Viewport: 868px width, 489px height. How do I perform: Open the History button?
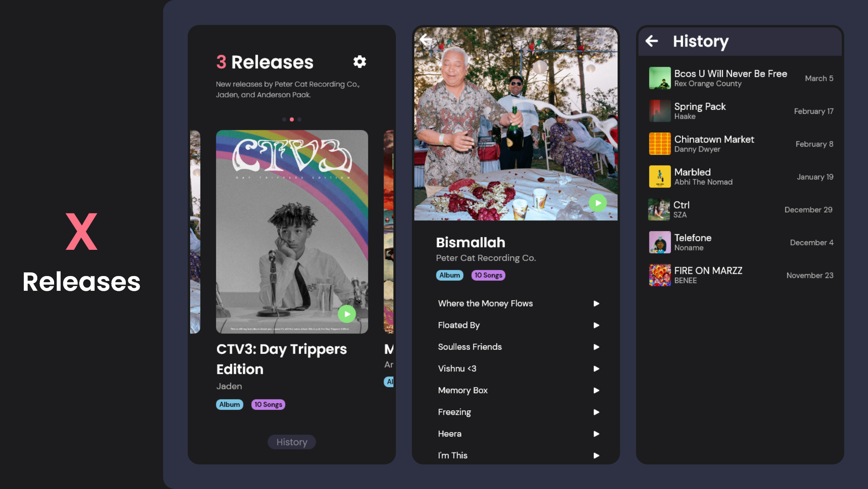coord(291,442)
